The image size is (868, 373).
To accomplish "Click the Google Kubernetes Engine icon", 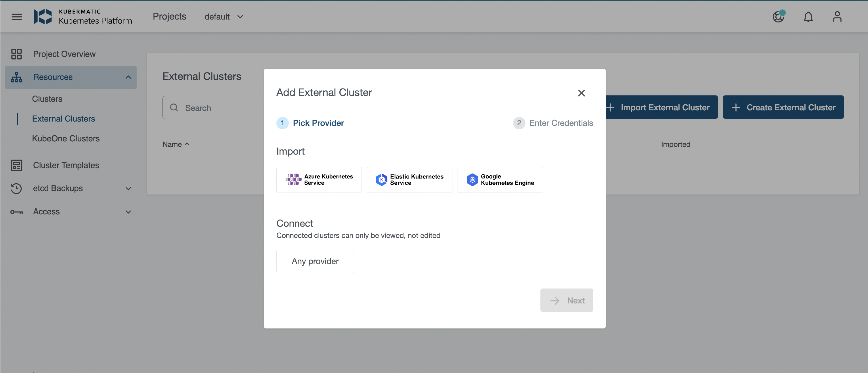I will [x=472, y=179].
